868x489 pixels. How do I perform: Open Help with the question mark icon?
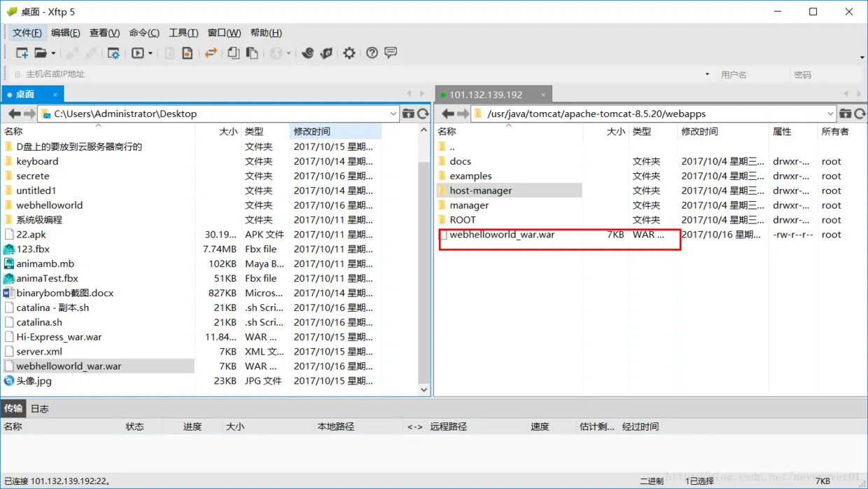coord(372,53)
